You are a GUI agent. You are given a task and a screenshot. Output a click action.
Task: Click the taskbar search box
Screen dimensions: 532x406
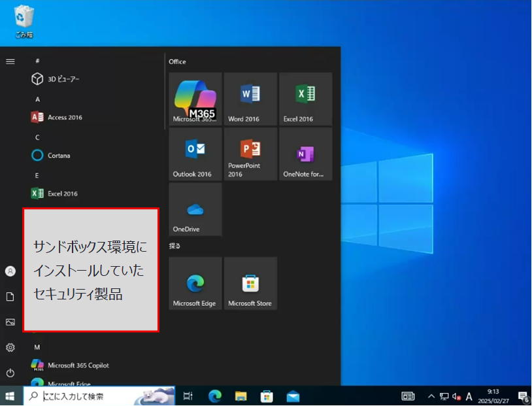(99, 396)
